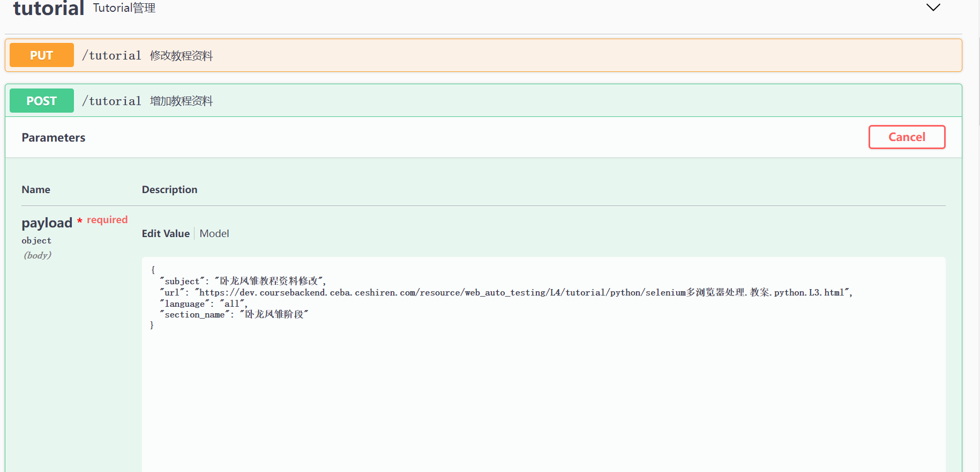Select the Edit Value tab
The width and height of the screenshot is (980, 472).
166,234
